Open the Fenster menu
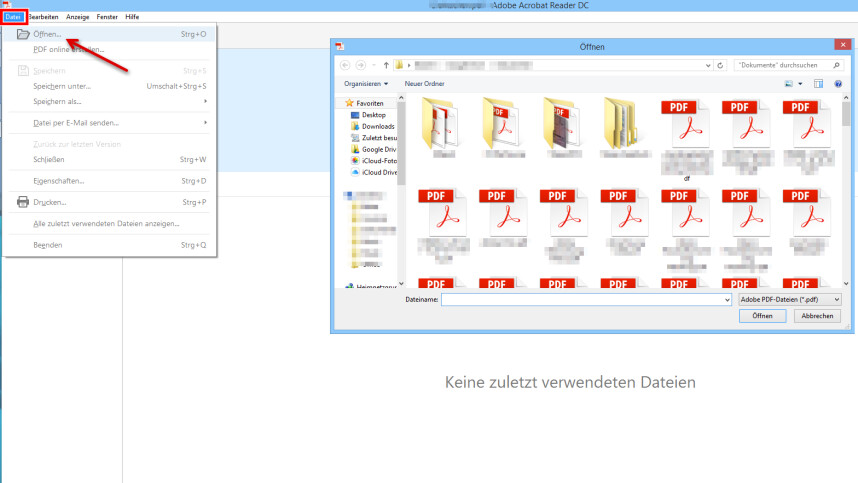The width and height of the screenshot is (858, 483). tap(107, 17)
